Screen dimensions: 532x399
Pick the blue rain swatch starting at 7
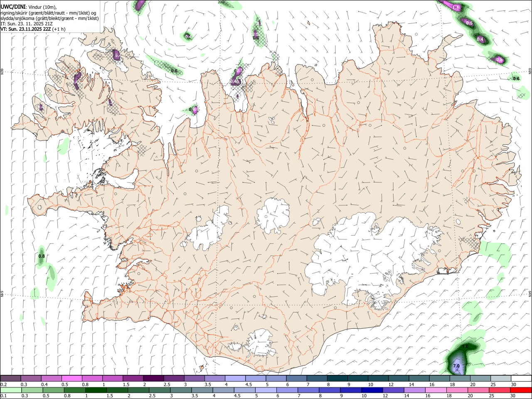(308, 390)
